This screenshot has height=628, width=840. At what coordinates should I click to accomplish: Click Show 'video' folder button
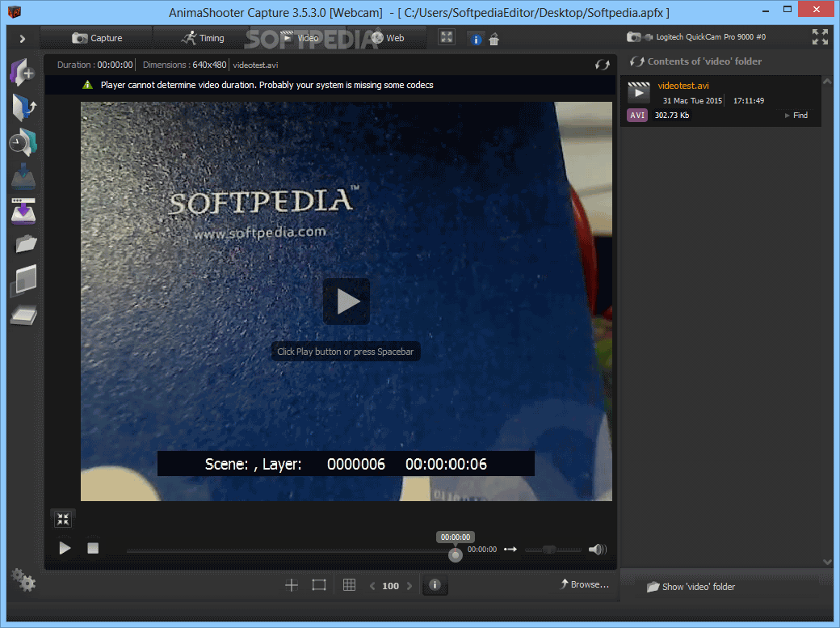click(691, 587)
